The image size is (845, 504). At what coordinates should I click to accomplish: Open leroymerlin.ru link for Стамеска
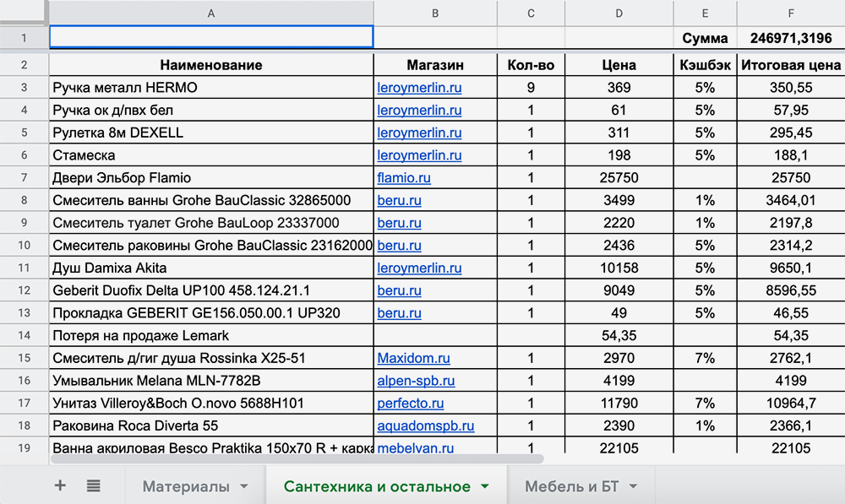(x=419, y=155)
